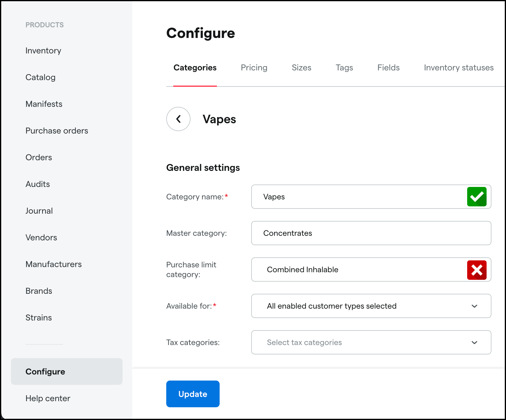Click the Update button
The image size is (506, 420).
pos(193,394)
